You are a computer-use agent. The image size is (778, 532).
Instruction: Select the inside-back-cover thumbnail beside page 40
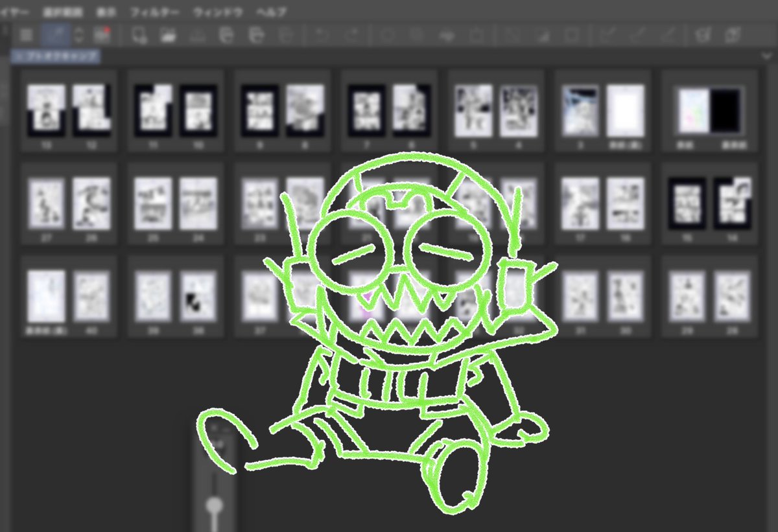[x=46, y=296]
